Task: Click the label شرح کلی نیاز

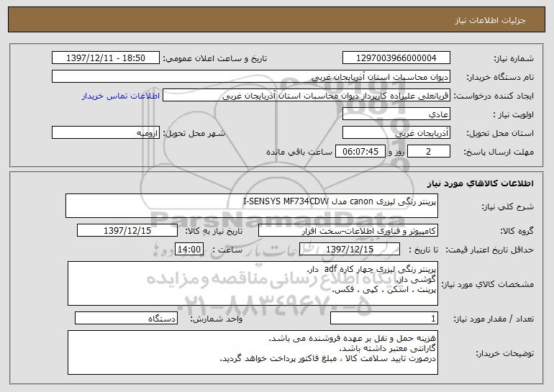Action: 508,207
